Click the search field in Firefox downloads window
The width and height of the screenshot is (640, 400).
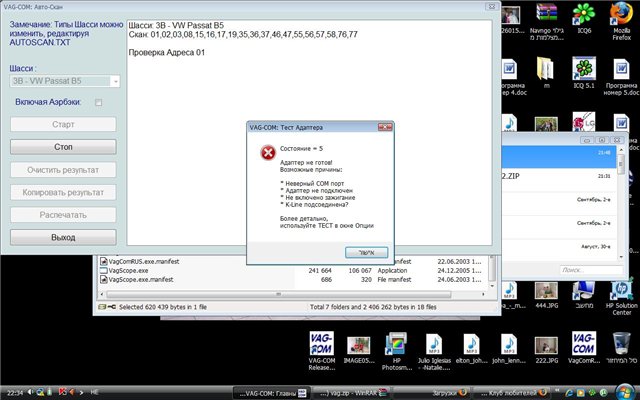[x=591, y=270]
